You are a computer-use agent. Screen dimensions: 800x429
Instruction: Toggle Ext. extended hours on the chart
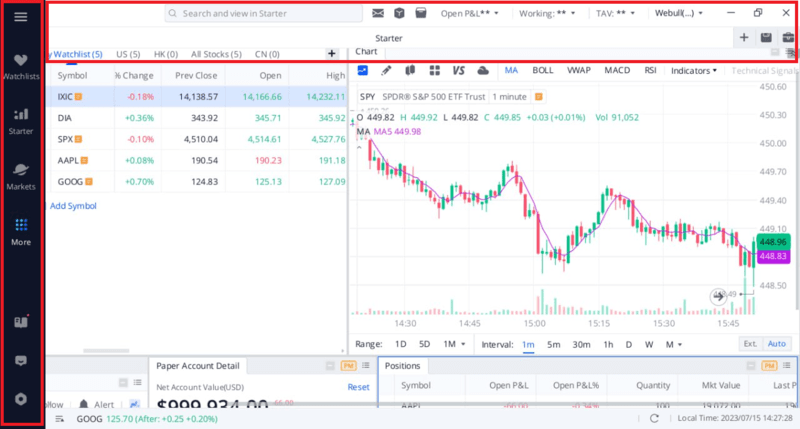[750, 344]
